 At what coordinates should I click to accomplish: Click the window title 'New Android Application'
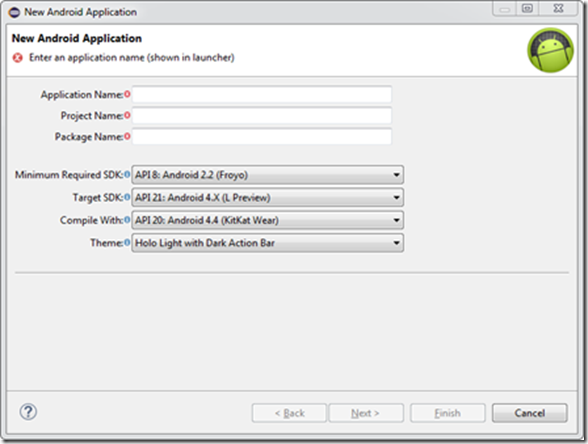coord(81,12)
